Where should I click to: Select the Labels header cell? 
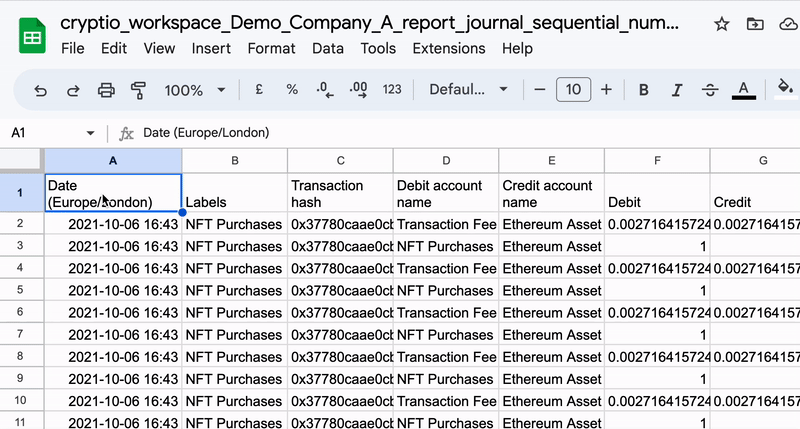235,193
